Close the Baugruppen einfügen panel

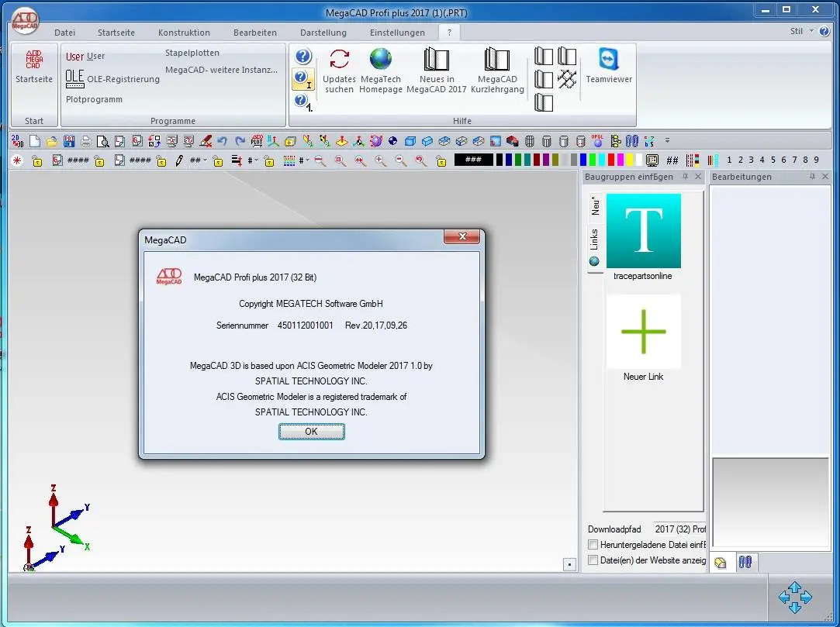pos(697,176)
